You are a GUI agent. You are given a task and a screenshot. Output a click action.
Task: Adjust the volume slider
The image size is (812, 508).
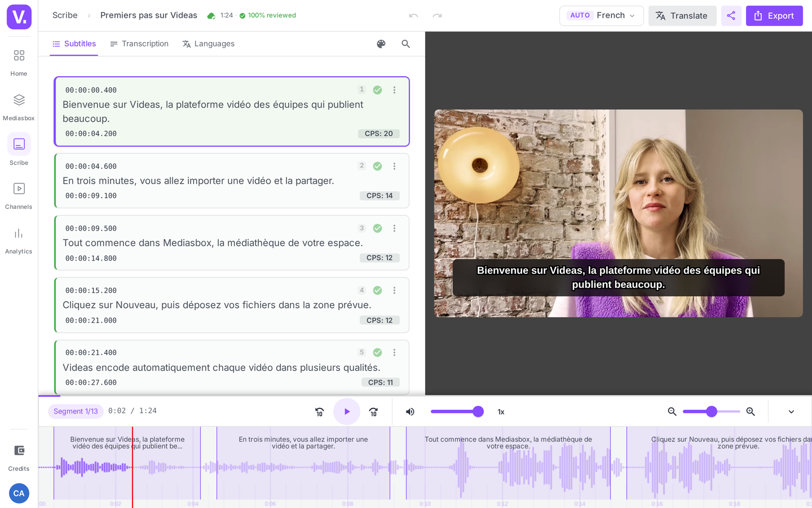456,411
